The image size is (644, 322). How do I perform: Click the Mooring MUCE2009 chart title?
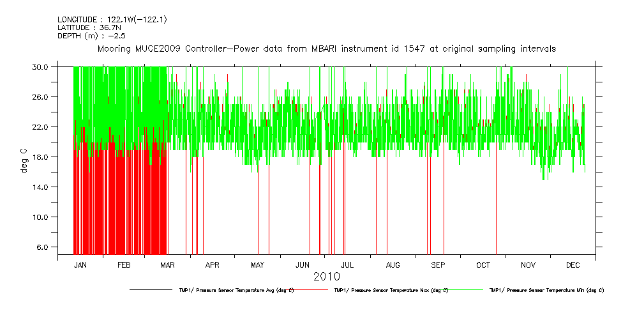click(326, 49)
